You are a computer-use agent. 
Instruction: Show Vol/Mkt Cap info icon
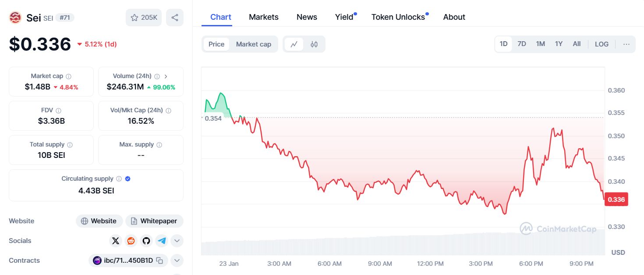click(169, 111)
